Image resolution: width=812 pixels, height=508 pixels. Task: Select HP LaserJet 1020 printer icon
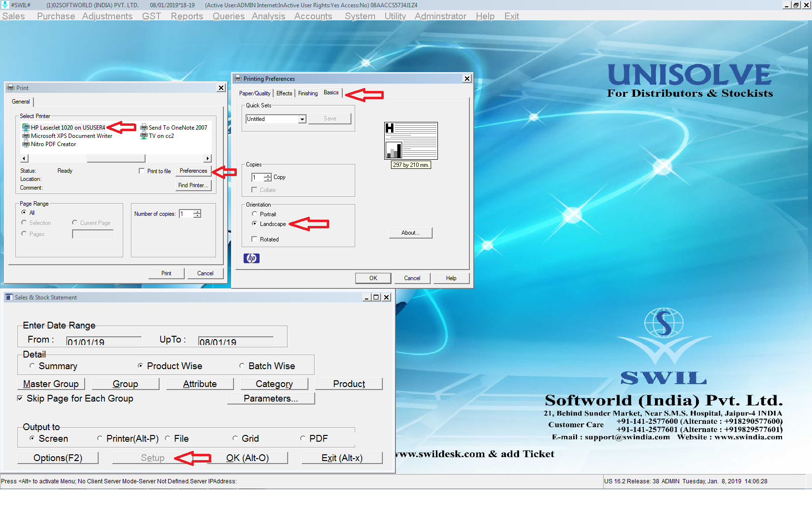point(26,128)
